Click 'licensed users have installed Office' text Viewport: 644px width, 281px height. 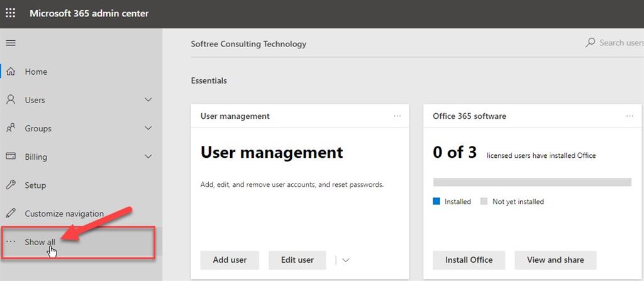click(541, 156)
